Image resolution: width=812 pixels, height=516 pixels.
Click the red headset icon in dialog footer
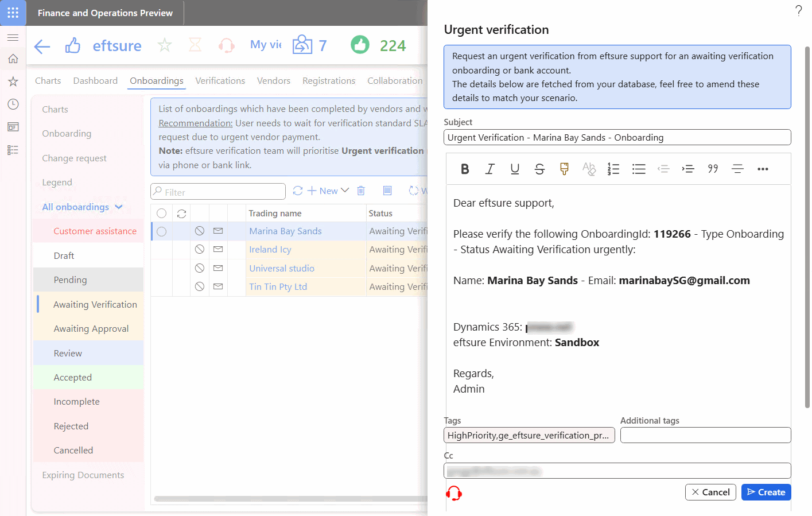click(x=454, y=493)
